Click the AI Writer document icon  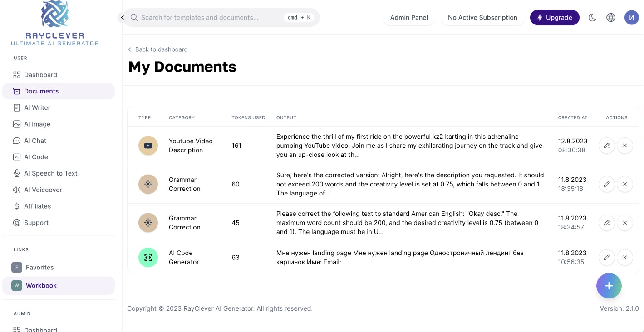pos(17,107)
